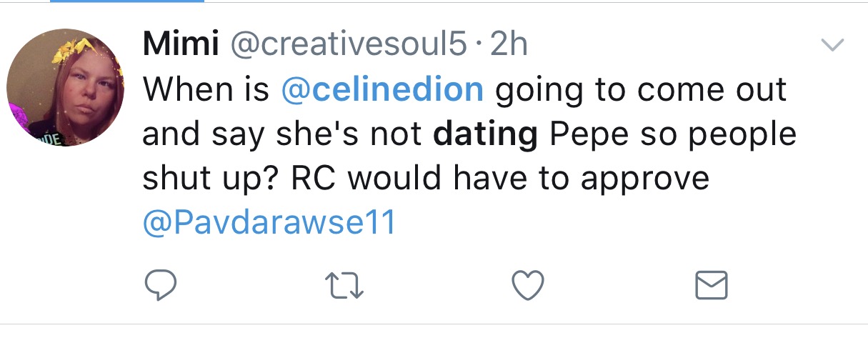868x338 pixels.
Task: Follow the @Pavdarawse11 mention link
Action: [x=269, y=222]
